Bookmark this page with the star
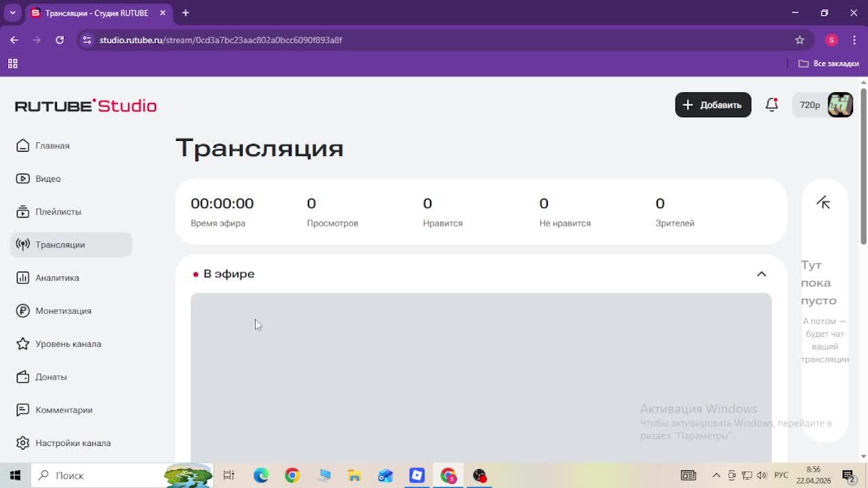Screen dimensions: 868x488 click(x=800, y=40)
